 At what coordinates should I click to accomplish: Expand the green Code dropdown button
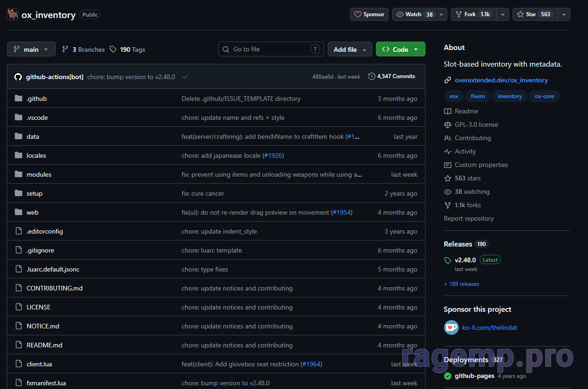pos(400,49)
